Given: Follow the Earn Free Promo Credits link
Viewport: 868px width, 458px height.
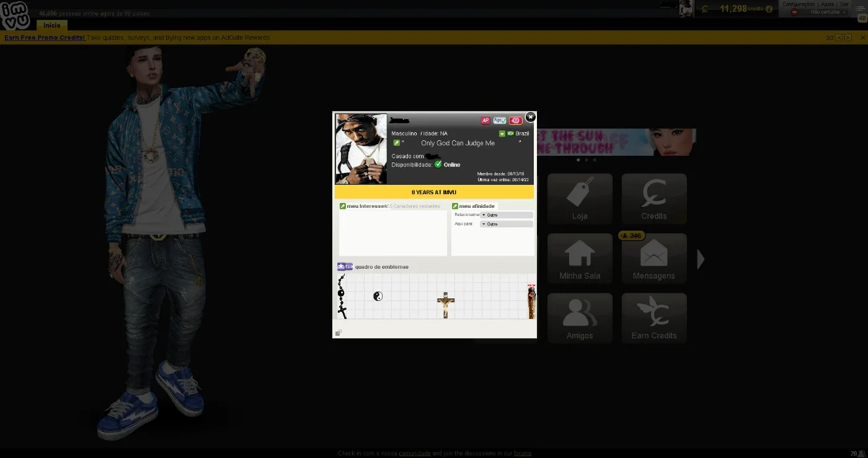Looking at the screenshot, I should tap(45, 38).
